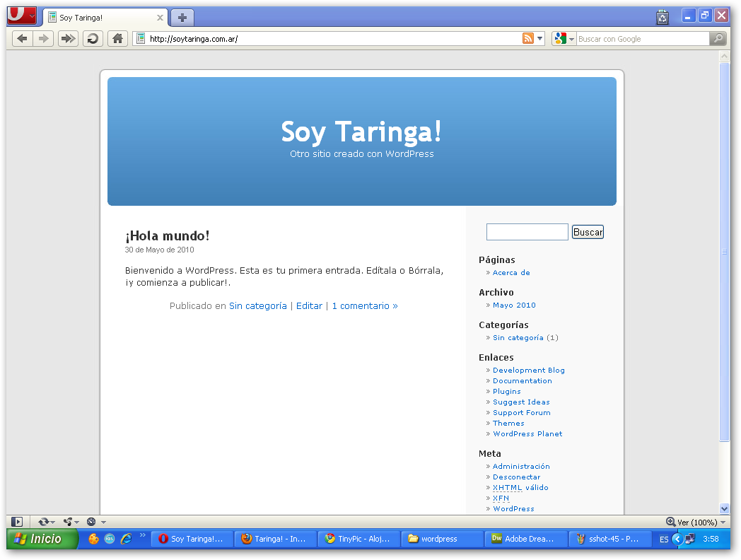Launch the paint palette quick launch icon
This screenshot has width=741, height=560.
(93, 539)
